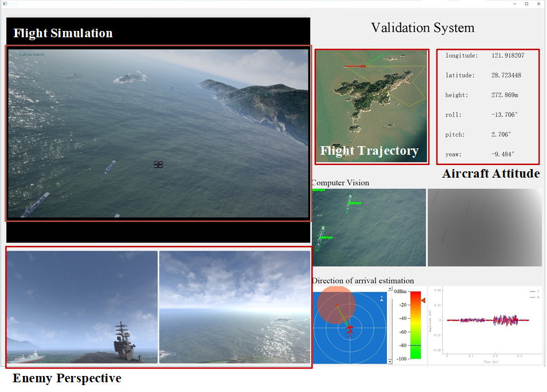The image size is (547, 392).
Task: Click the orange signal level marker triangle
Action: tap(423, 300)
